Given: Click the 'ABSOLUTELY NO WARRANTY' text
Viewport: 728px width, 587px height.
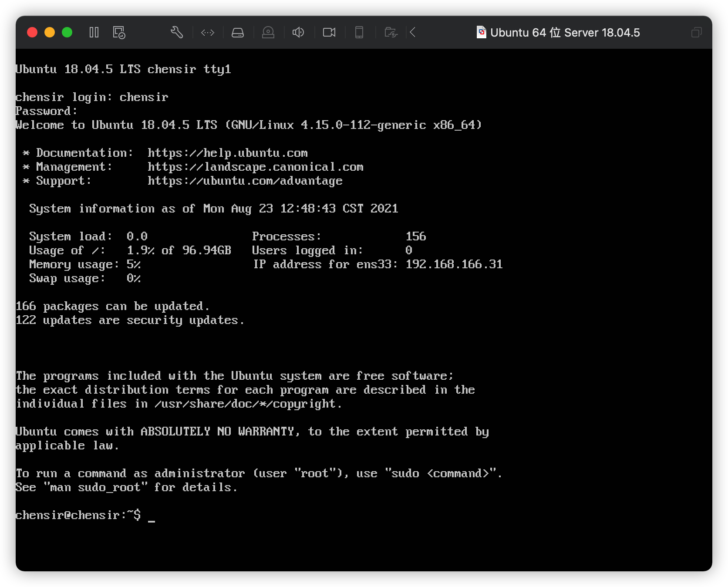Looking at the screenshot, I should pyautogui.click(x=217, y=432).
